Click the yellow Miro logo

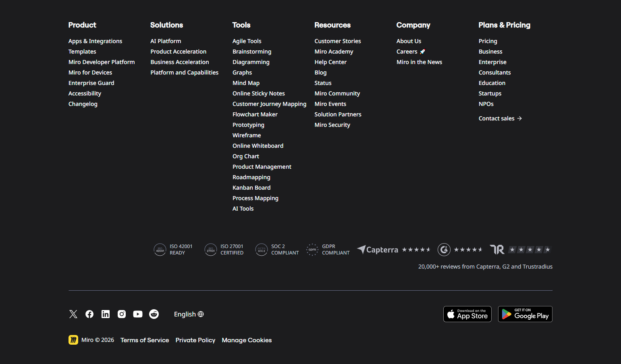pyautogui.click(x=73, y=340)
